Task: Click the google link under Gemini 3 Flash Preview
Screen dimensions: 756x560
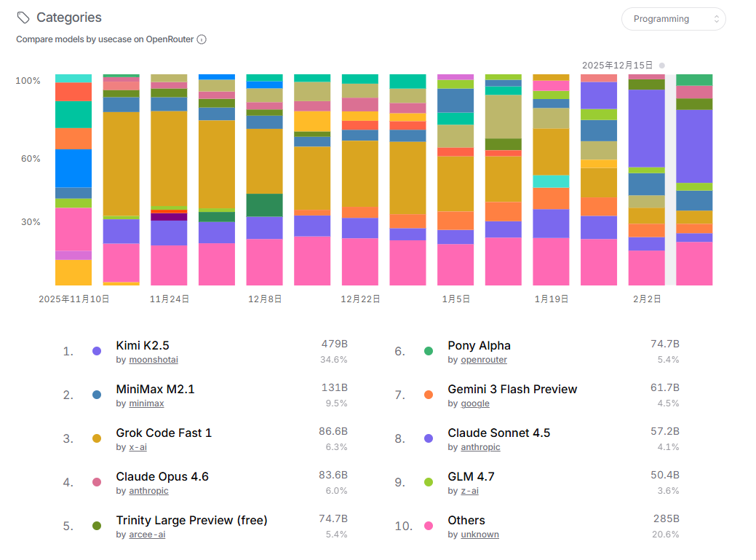Action: (x=475, y=403)
